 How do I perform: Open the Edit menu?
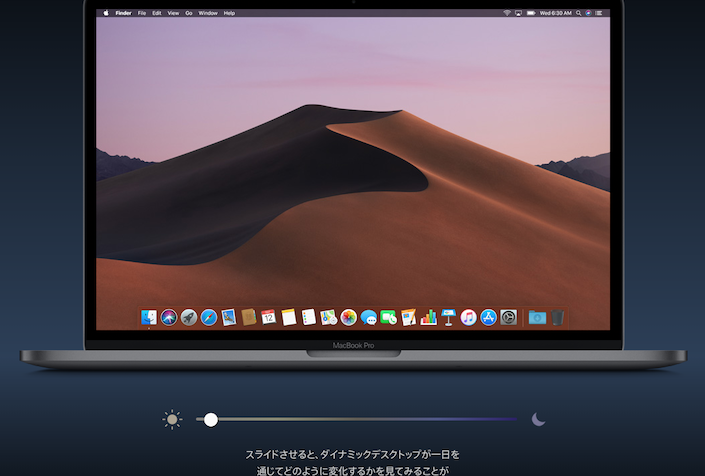click(156, 13)
